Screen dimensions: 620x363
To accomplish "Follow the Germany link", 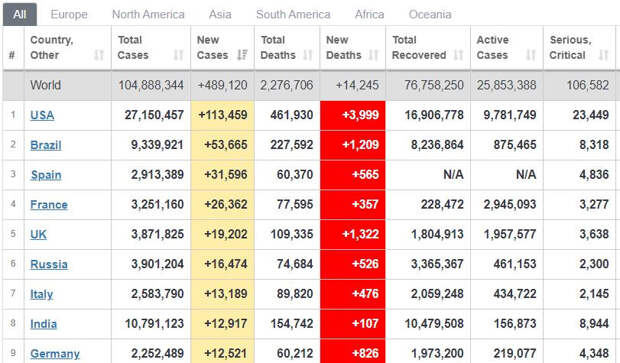I will pyautogui.click(x=55, y=354).
